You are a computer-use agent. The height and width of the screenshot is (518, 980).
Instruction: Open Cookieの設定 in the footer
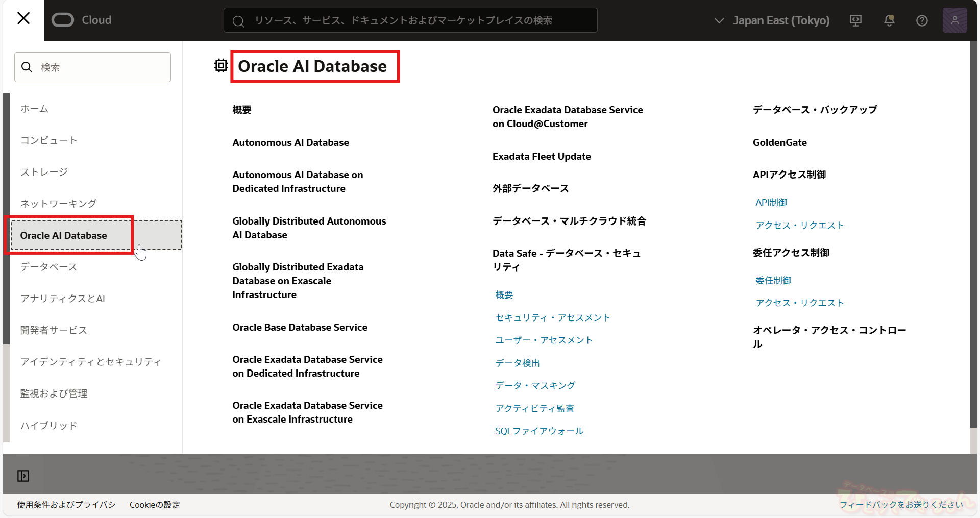155,505
